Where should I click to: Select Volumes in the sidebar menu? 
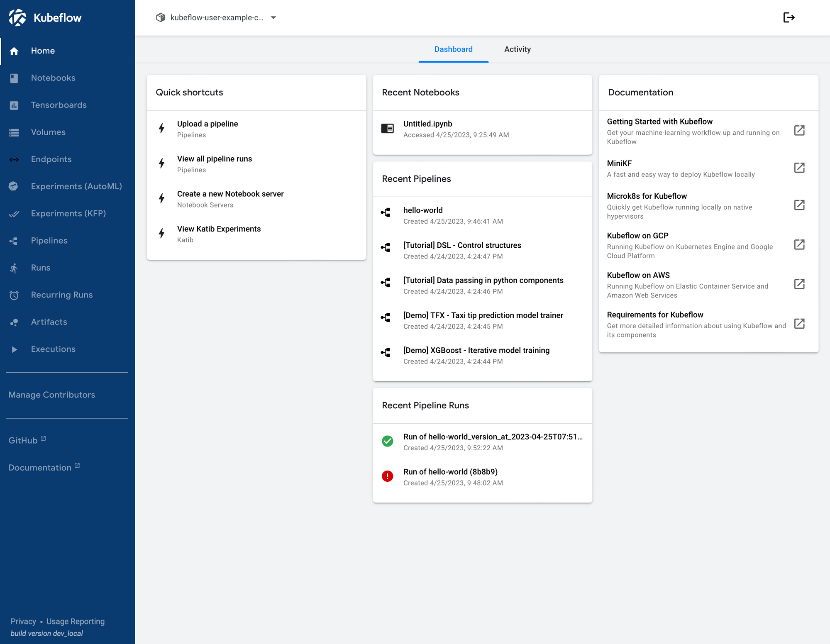pyautogui.click(x=68, y=132)
